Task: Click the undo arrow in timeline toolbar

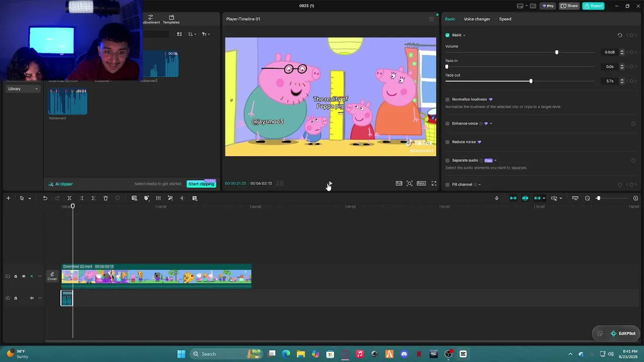Action: pos(45,198)
